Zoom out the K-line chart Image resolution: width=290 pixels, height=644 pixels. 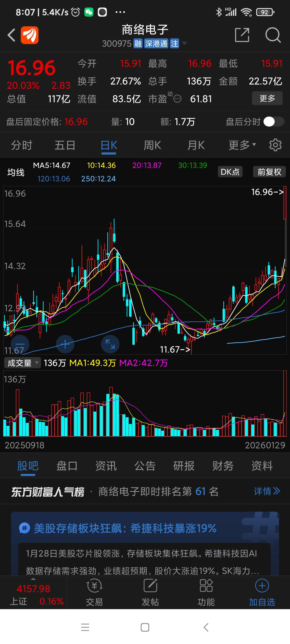20,344
